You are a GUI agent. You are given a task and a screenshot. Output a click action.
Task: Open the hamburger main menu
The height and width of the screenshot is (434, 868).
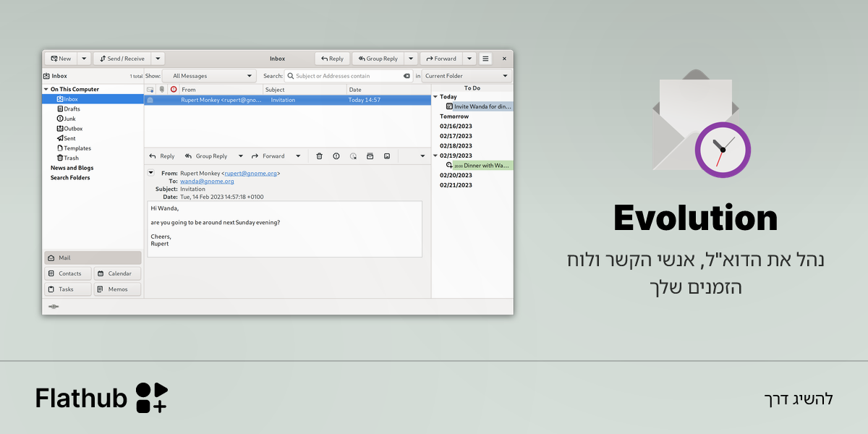click(485, 59)
